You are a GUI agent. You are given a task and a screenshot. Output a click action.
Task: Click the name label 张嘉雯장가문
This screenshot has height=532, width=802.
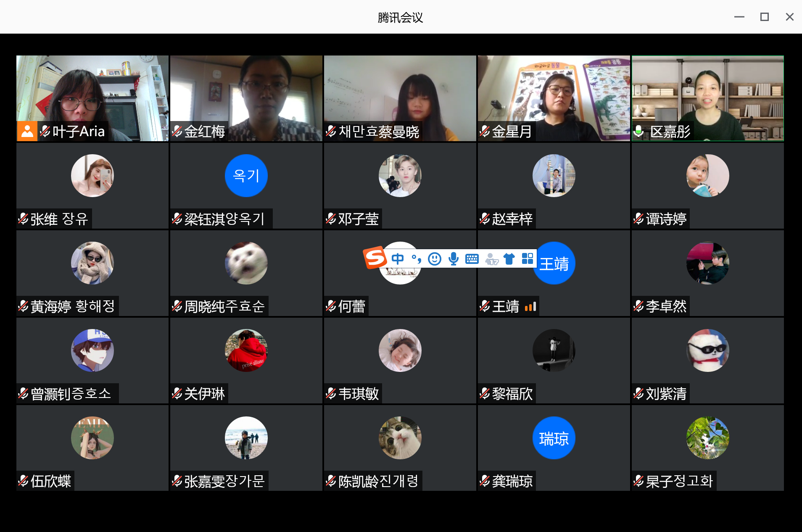click(224, 481)
